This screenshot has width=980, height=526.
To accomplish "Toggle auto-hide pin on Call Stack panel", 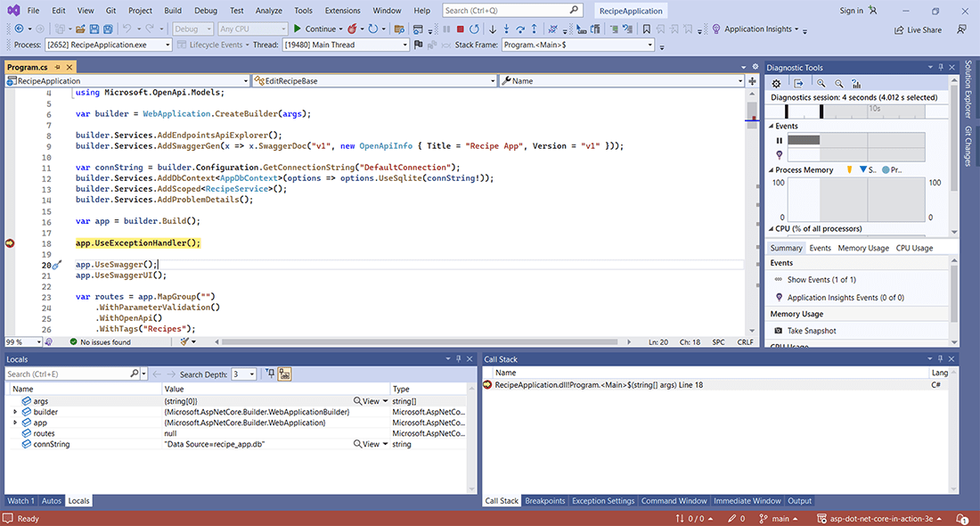I will 940,359.
